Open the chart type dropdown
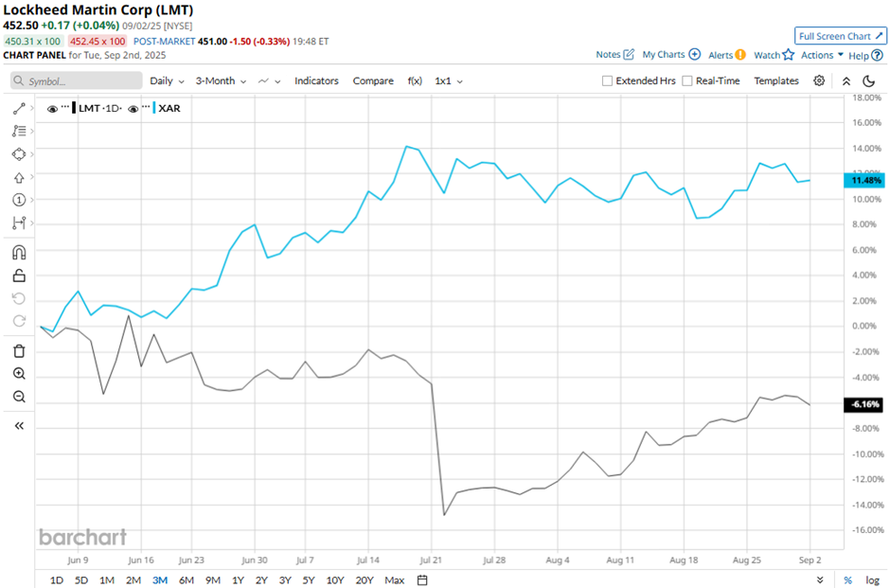 [269, 81]
